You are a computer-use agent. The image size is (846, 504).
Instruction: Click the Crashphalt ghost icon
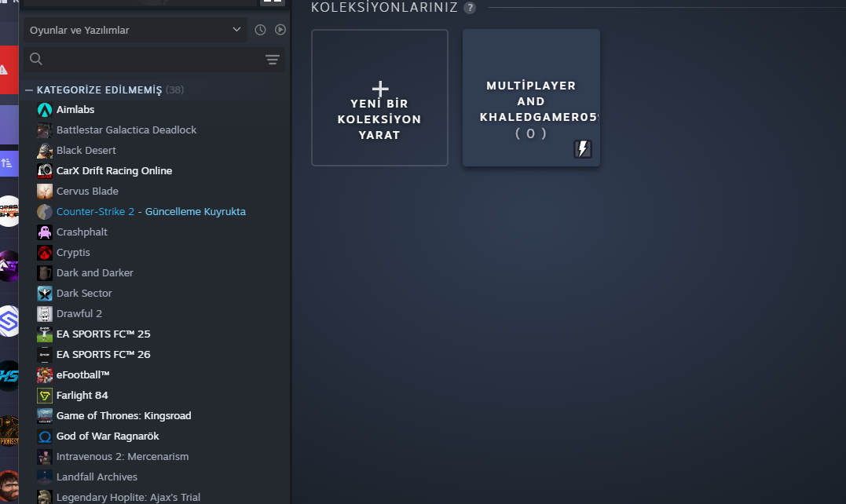coord(45,232)
